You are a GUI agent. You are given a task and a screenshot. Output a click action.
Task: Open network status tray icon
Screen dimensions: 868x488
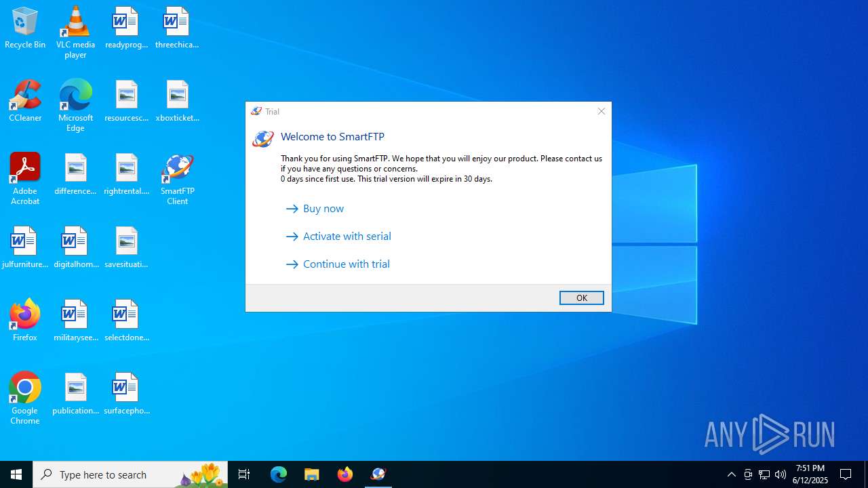(764, 474)
